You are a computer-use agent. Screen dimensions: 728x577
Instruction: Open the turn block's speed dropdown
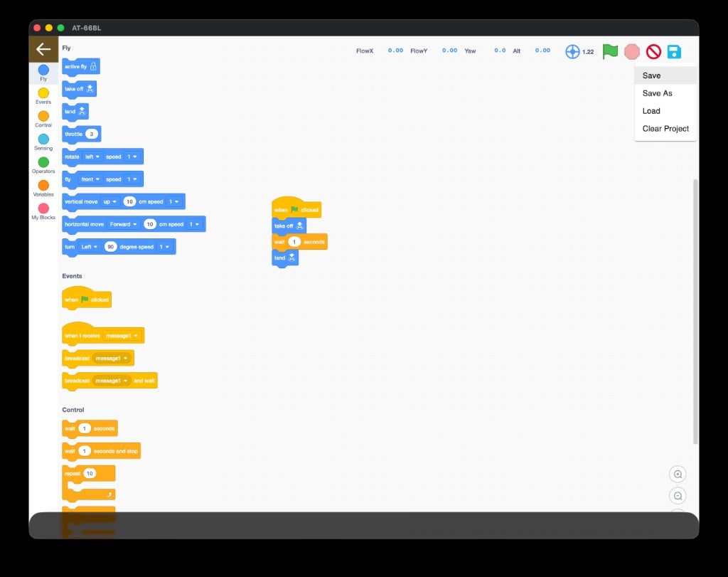coord(164,247)
